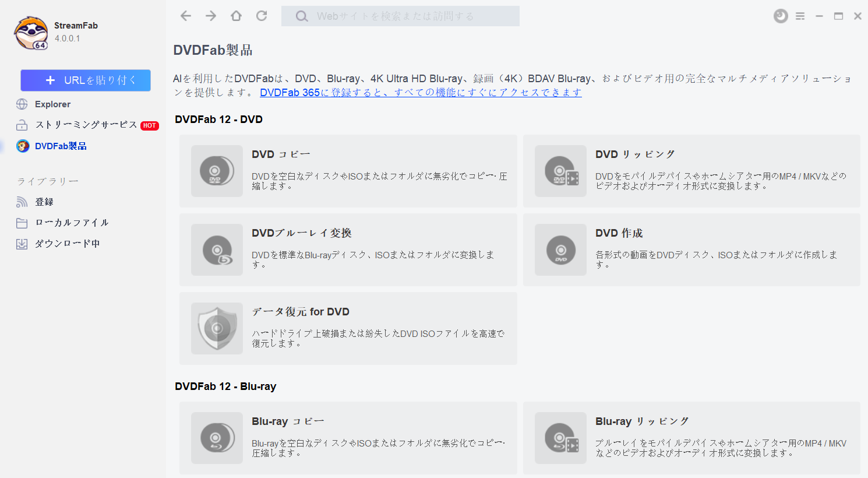Click the magnifier search icon
The width and height of the screenshot is (868, 478).
coord(302,16)
